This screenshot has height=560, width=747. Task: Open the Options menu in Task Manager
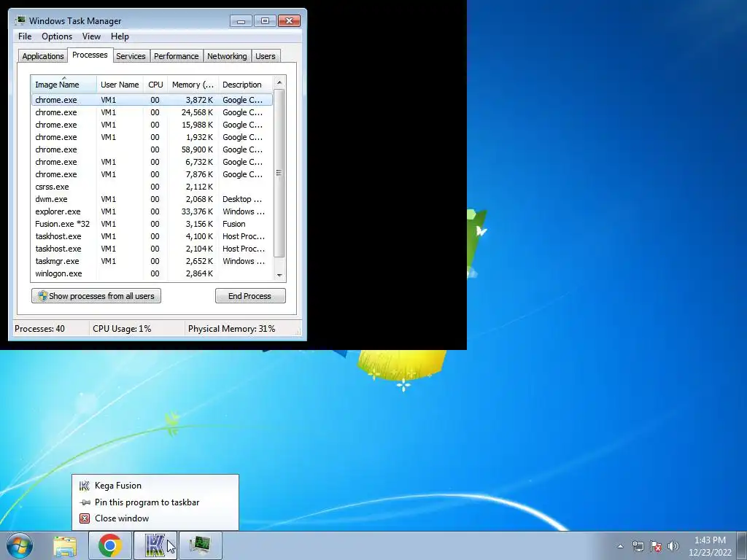(x=57, y=36)
